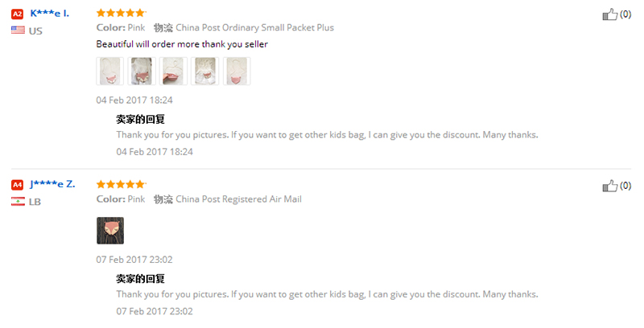Open reviewer K***e I. profile link
This screenshot has width=644, height=328.
pos(49,13)
